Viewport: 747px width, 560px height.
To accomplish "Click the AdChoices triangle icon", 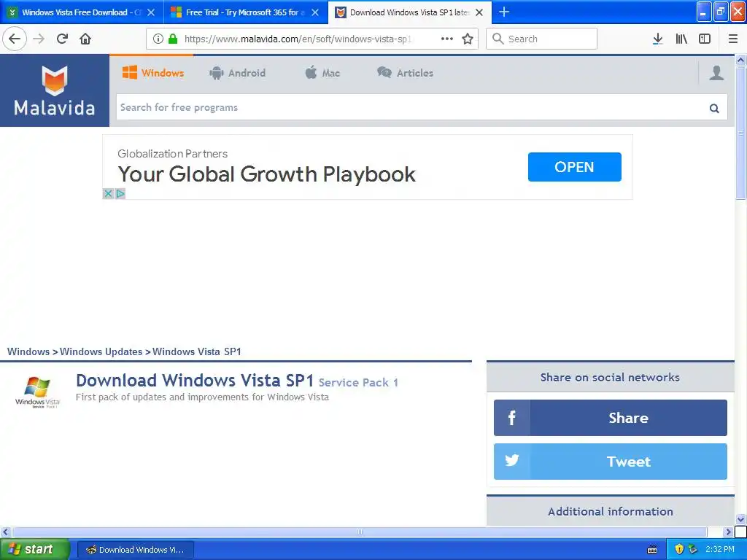I will (120, 193).
